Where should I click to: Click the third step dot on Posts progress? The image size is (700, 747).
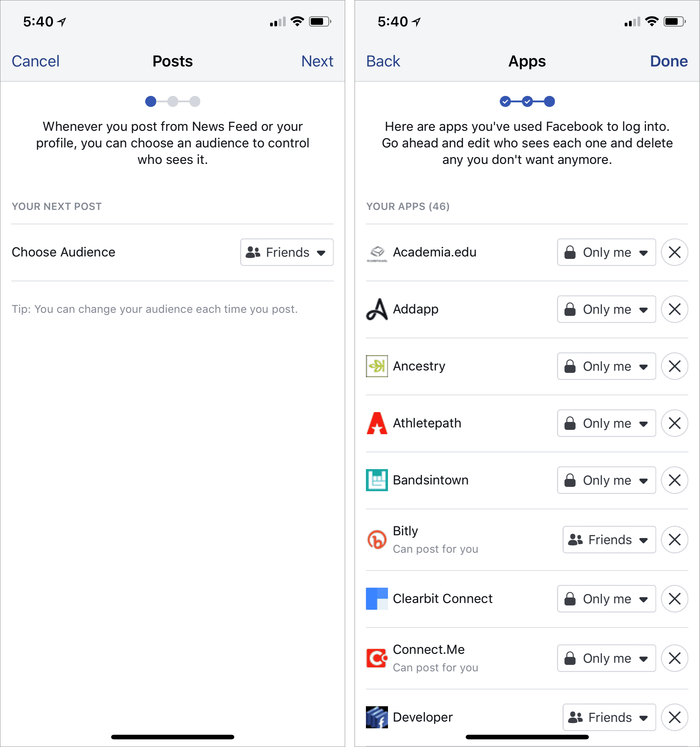click(195, 101)
